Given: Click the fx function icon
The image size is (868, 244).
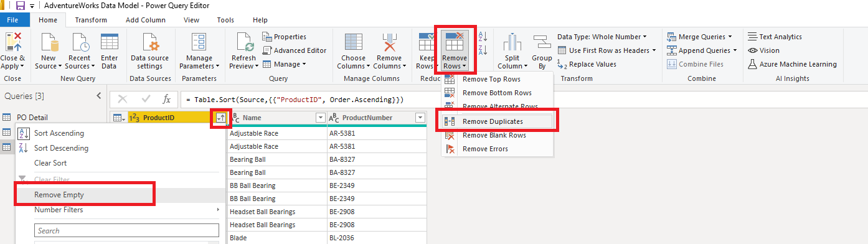Looking at the screenshot, I should 167,100.
